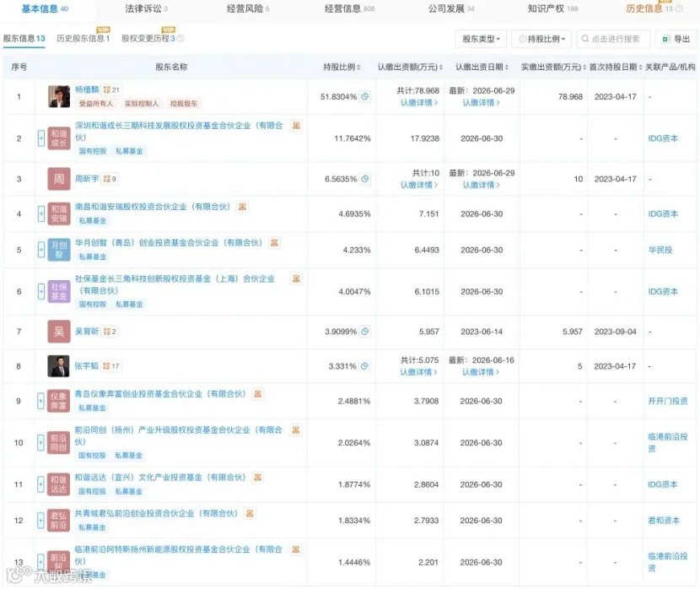This screenshot has width=700, height=589.
Task: Expand the 深圳和谐成长三期 shareholder row
Action: [41, 138]
